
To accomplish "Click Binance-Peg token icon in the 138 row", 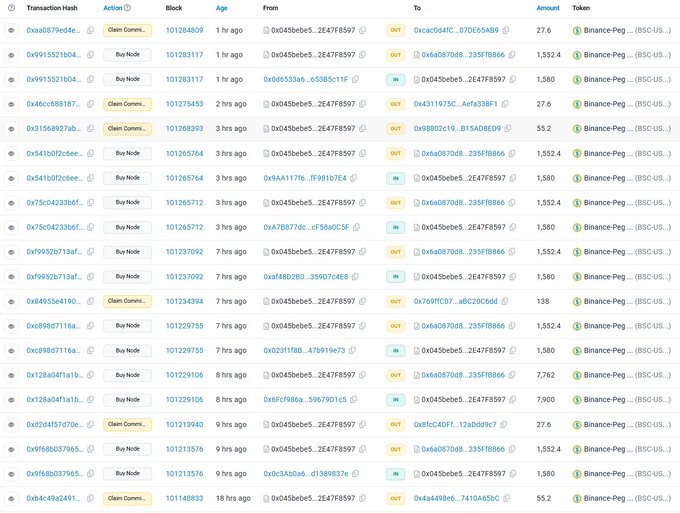I will coord(577,302).
